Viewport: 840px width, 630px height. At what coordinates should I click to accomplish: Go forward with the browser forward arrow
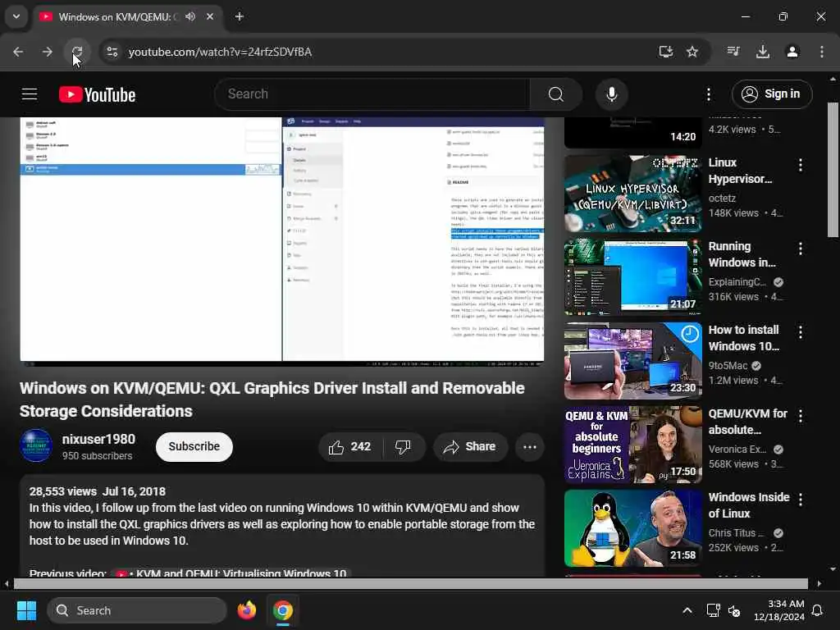47,52
